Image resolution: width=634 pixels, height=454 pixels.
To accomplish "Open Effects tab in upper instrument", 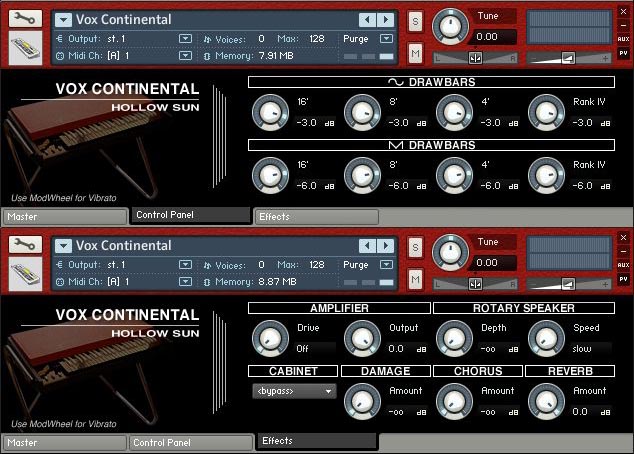I will click(317, 217).
